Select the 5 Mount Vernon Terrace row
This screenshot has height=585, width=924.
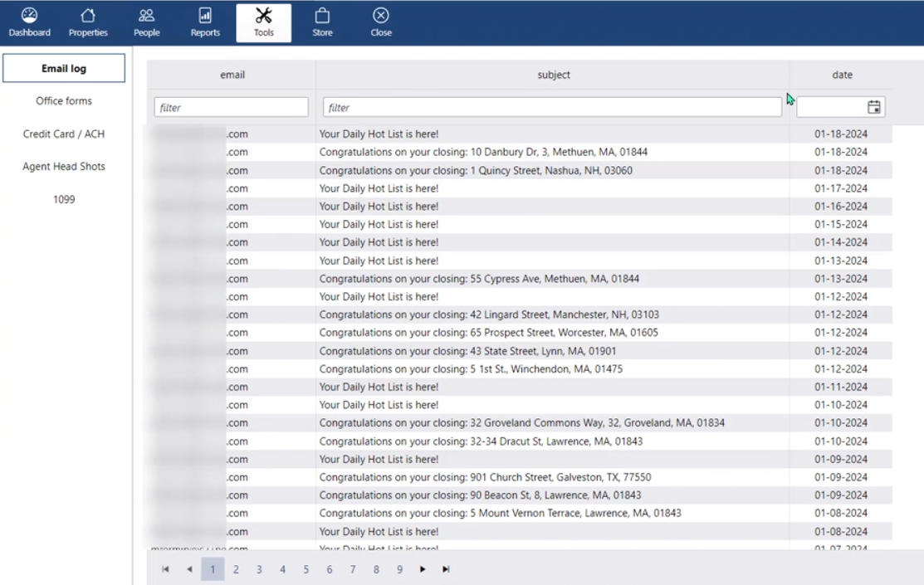tap(519, 513)
